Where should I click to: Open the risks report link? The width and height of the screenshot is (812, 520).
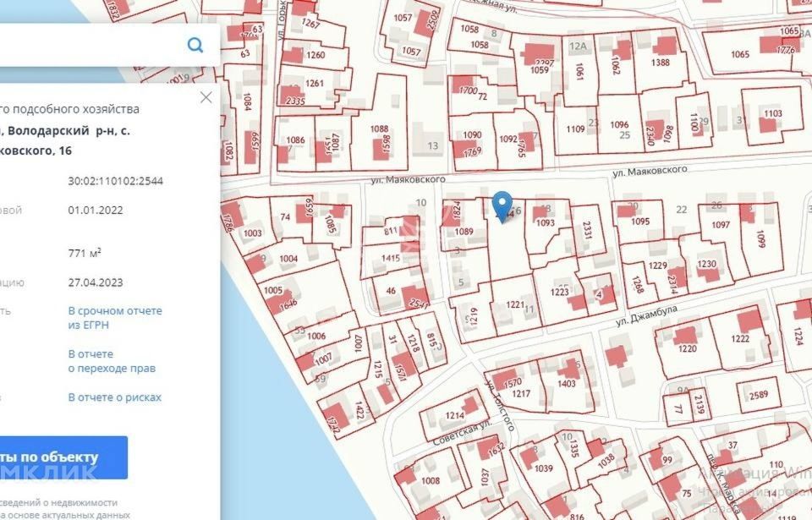pyautogui.click(x=114, y=397)
